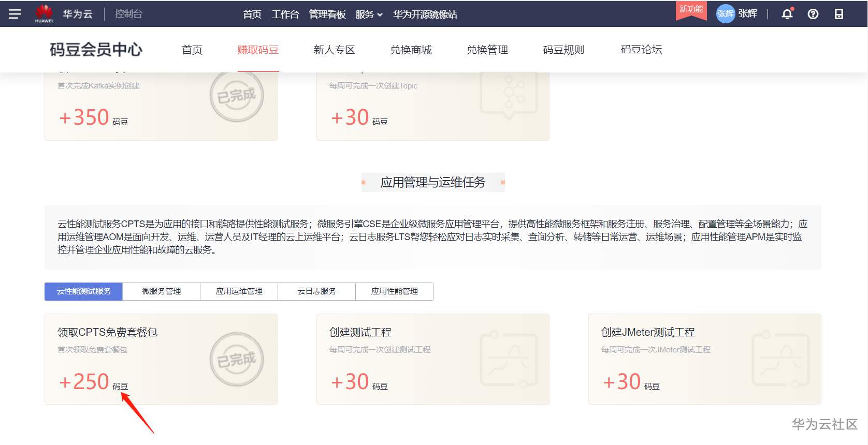Click the 华为云 brand text
The image size is (868, 445).
[x=78, y=13]
